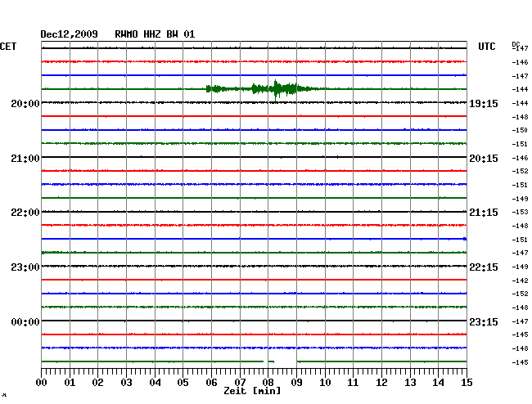Select the 00:00 CET time label
The height and width of the screenshot is (404, 532).
tap(25, 322)
